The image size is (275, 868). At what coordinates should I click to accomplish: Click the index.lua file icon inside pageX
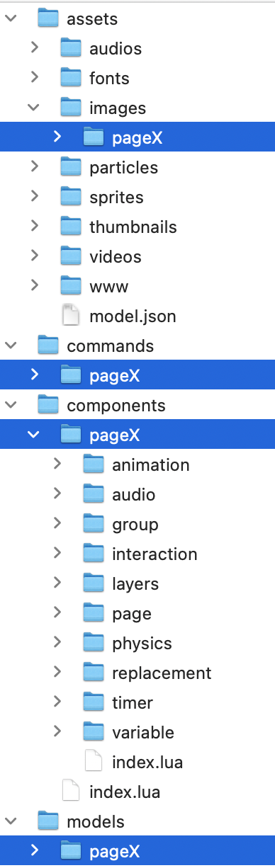coord(94,762)
